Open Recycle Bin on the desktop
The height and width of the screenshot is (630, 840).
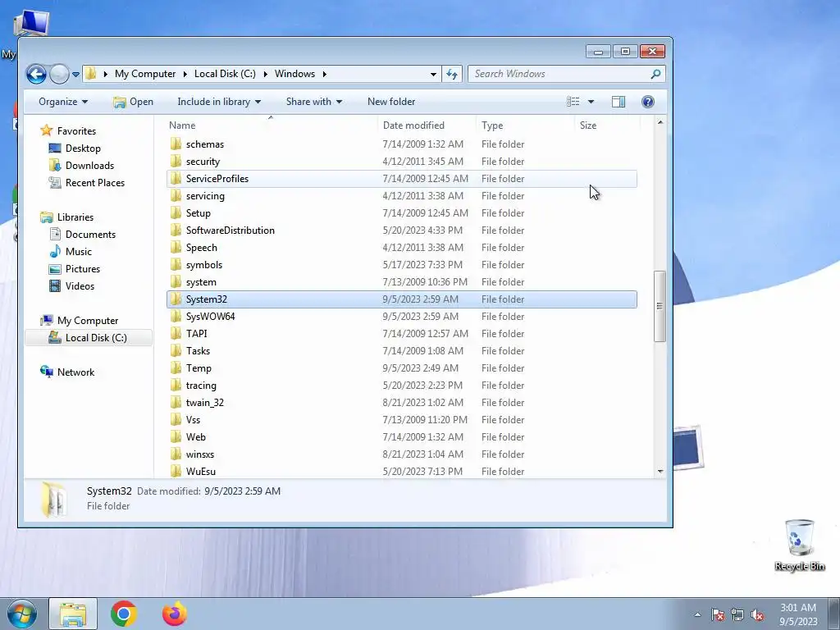click(x=799, y=545)
